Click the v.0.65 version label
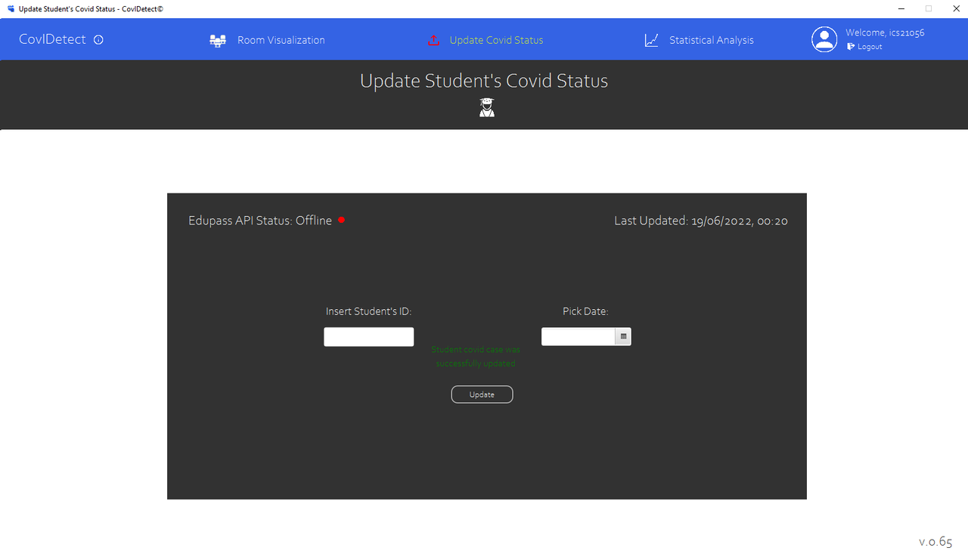This screenshot has height=560, width=968. [x=935, y=542]
